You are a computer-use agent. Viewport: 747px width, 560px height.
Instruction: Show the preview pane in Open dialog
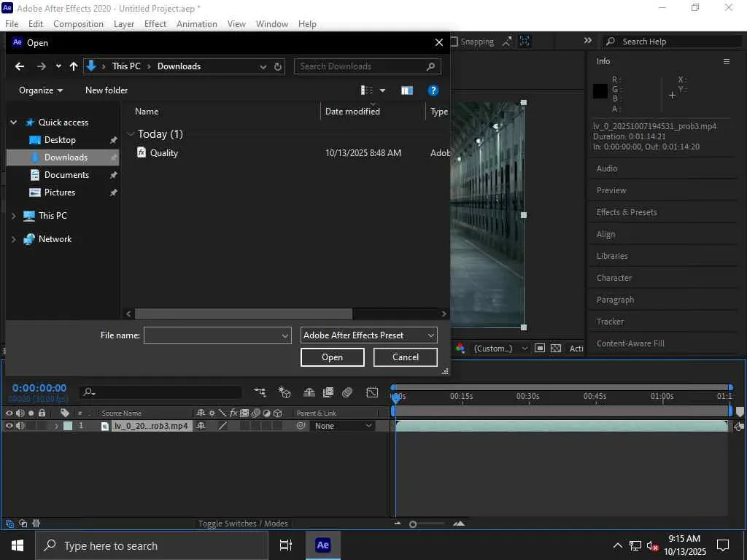(x=407, y=90)
